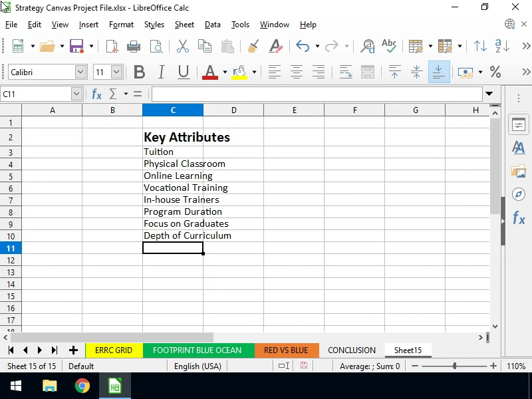Expand the Name Box dropdown
Viewport: 532px width, 399px height.
[x=76, y=94]
